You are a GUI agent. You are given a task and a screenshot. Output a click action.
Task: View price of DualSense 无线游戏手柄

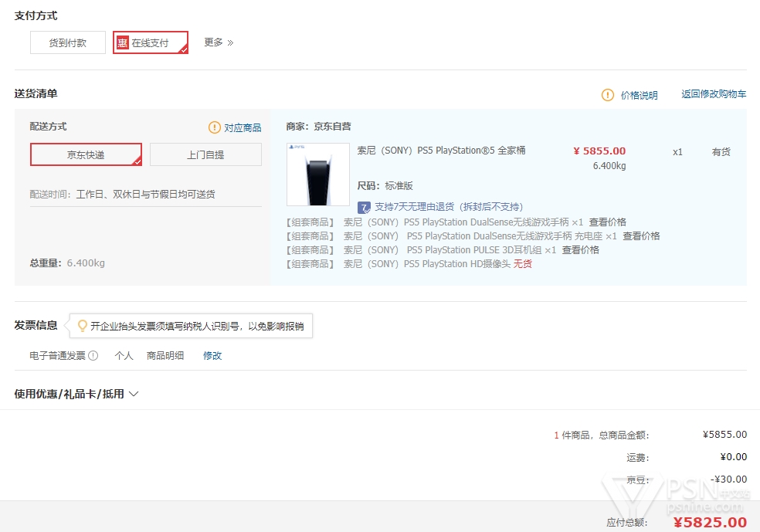pos(607,222)
